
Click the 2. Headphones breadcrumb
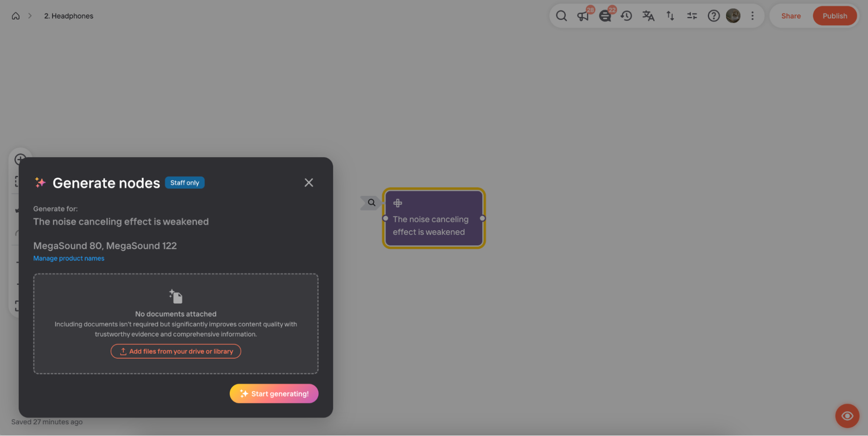pos(69,16)
